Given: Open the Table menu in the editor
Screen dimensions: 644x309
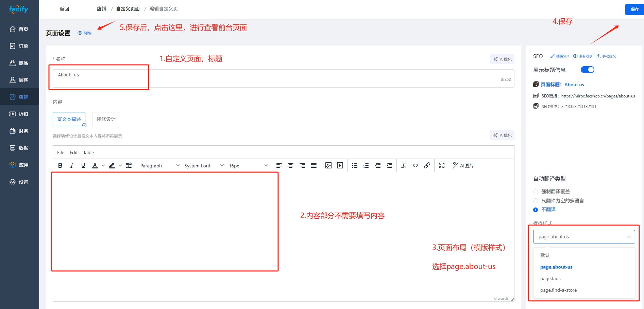Looking at the screenshot, I should coord(88,152).
